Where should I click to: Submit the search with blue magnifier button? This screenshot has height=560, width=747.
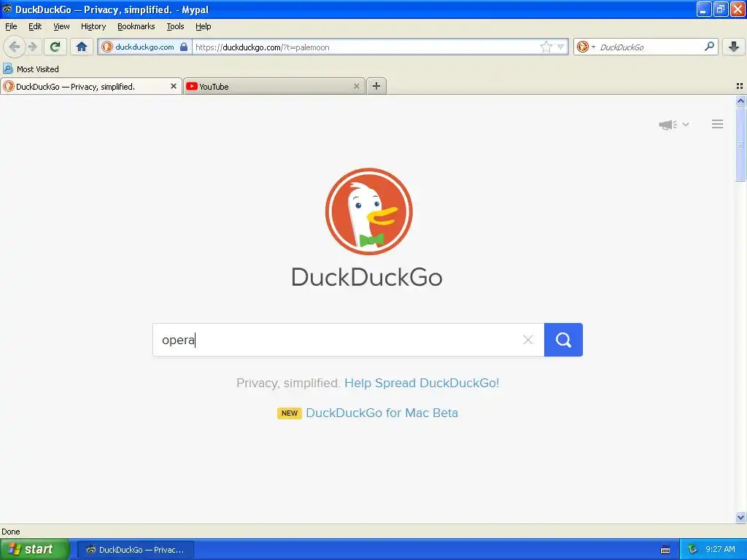563,340
